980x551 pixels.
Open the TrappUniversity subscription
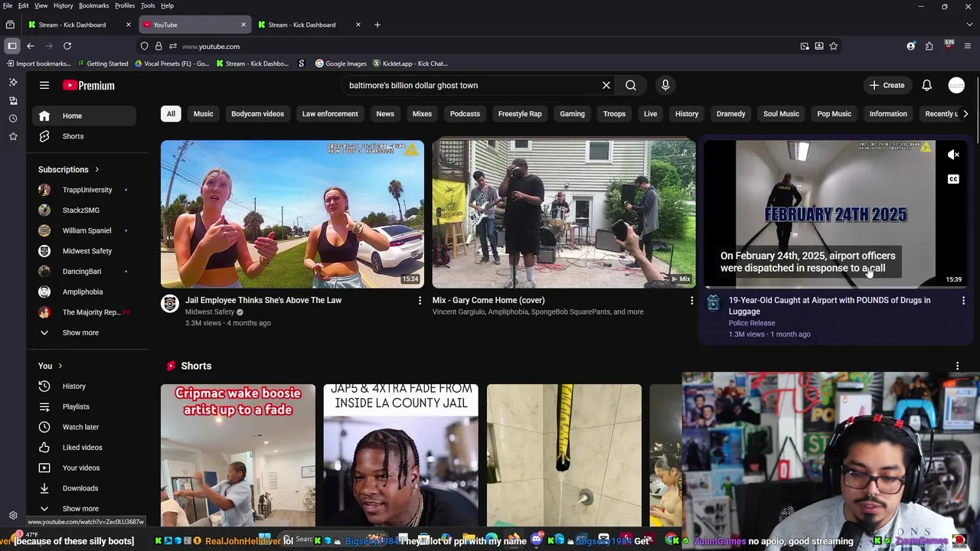point(84,190)
